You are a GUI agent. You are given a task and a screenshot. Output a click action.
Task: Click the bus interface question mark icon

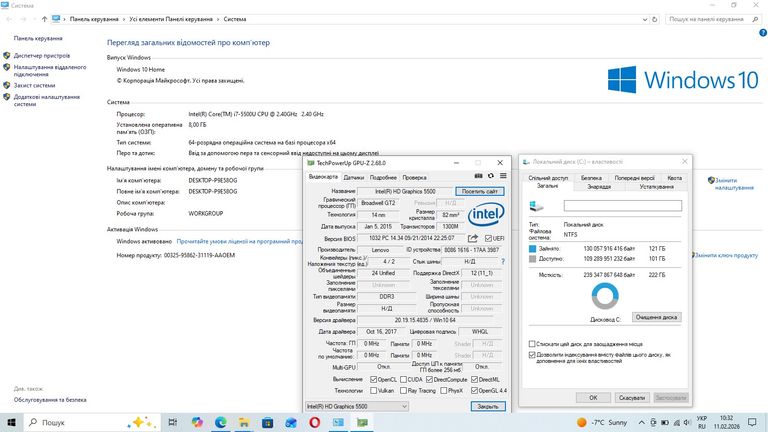pos(503,262)
